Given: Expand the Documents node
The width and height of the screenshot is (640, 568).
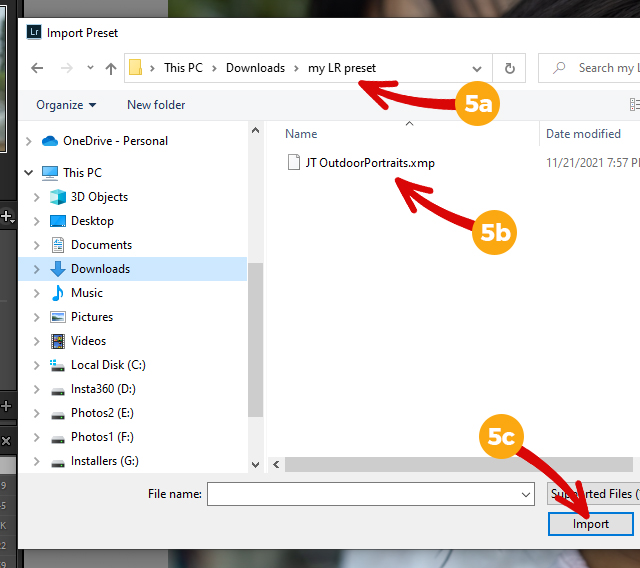Looking at the screenshot, I should click(37, 245).
